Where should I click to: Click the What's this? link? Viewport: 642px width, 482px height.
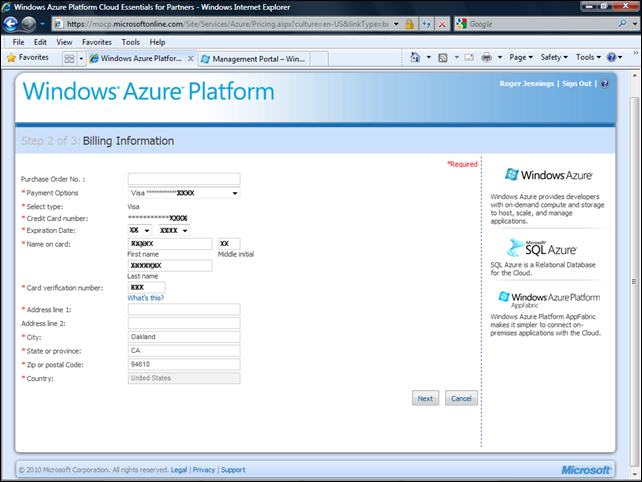pyautogui.click(x=145, y=298)
